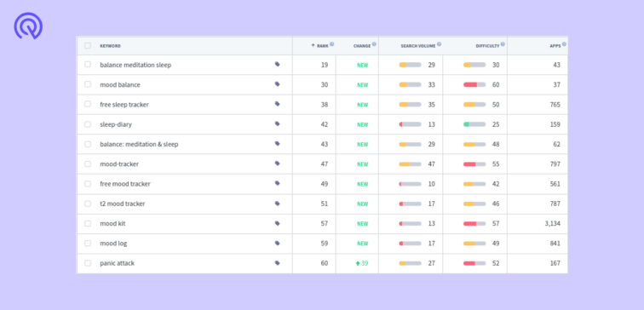Open keyword 'panic attack'
644x310 pixels.
pyautogui.click(x=117, y=263)
